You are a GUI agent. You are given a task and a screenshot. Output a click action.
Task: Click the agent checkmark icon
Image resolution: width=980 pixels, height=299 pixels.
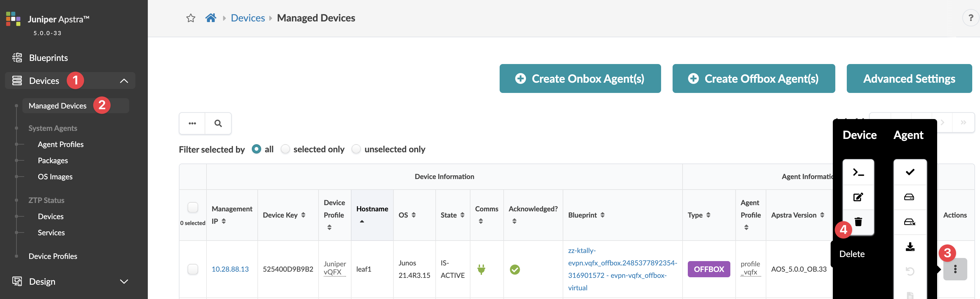(x=910, y=172)
